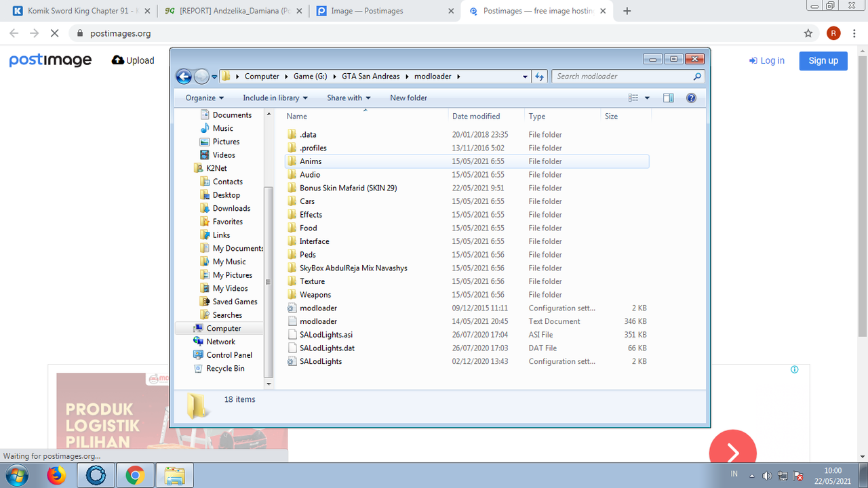The height and width of the screenshot is (488, 868).
Task: Select the Anims folder
Action: (x=467, y=161)
